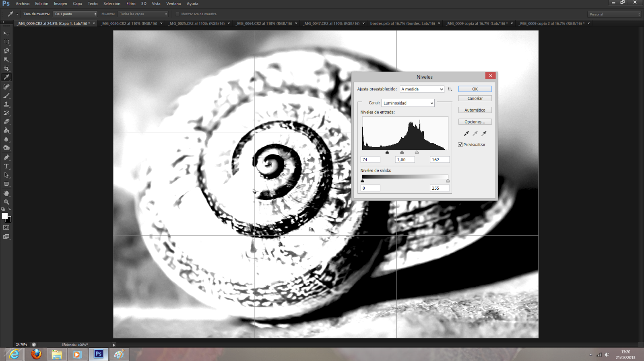Select the Healing Brush tool
The image size is (644, 361).
tap(6, 87)
